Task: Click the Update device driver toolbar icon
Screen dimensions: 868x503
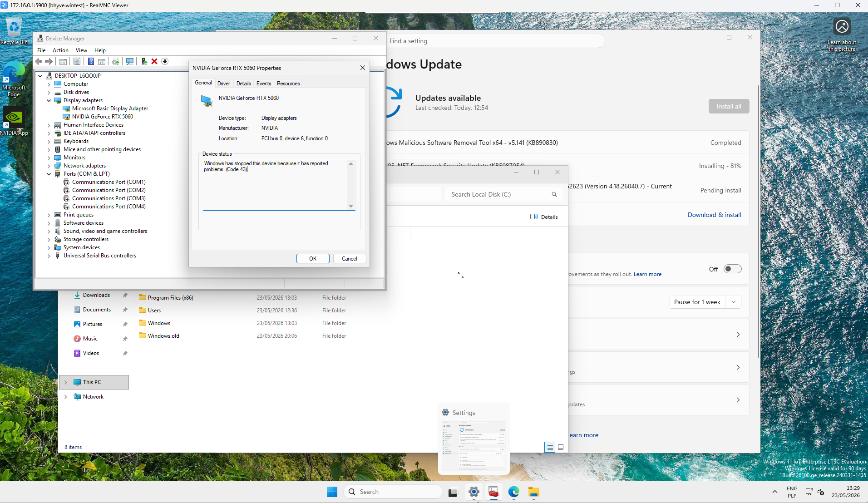Action: 144,61
